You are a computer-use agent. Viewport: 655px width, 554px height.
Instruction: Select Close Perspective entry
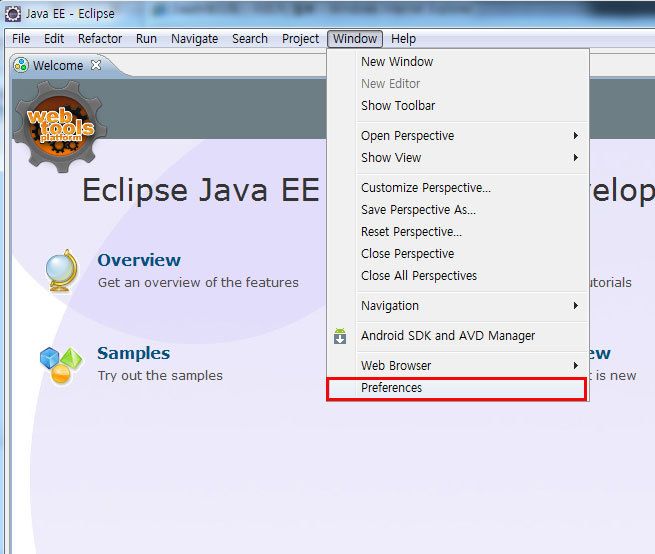tap(458, 254)
